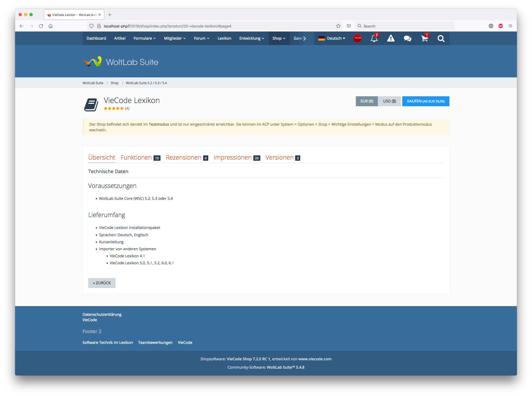The height and width of the screenshot is (397, 532).
Task: Click the red user avatar icon
Action: click(x=357, y=38)
